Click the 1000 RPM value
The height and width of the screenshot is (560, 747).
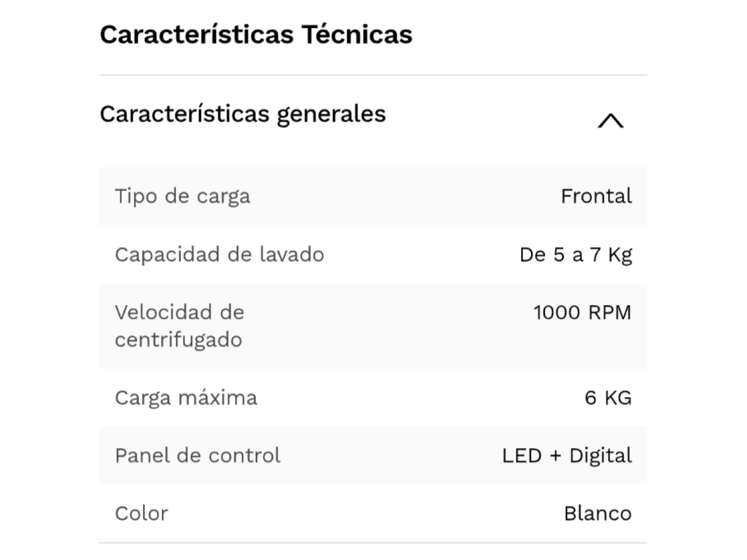pyautogui.click(x=582, y=312)
